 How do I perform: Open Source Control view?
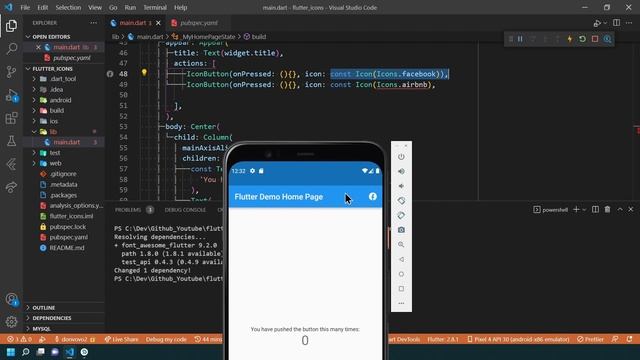pyautogui.click(x=11, y=72)
